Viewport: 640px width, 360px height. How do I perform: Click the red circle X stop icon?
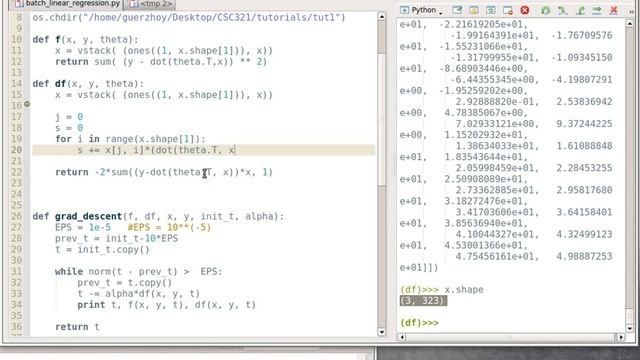click(525, 10)
